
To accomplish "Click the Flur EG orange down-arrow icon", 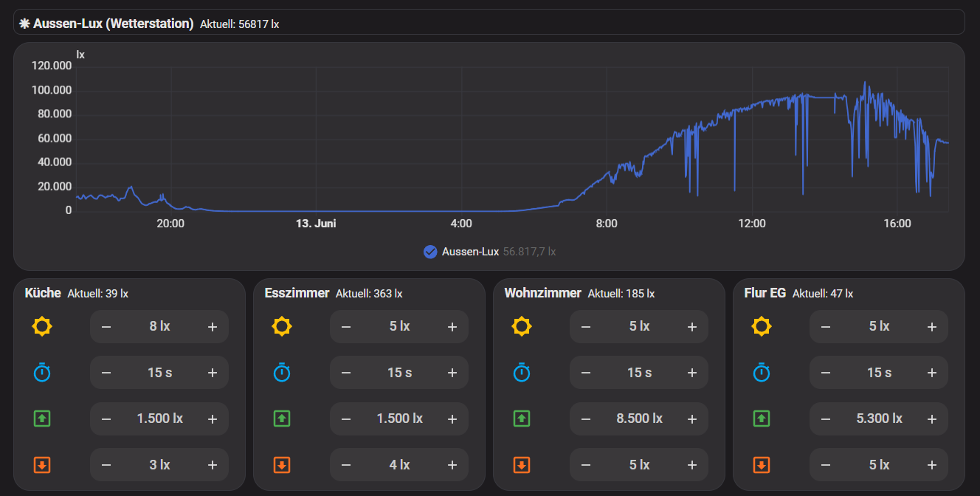I will pos(762,465).
